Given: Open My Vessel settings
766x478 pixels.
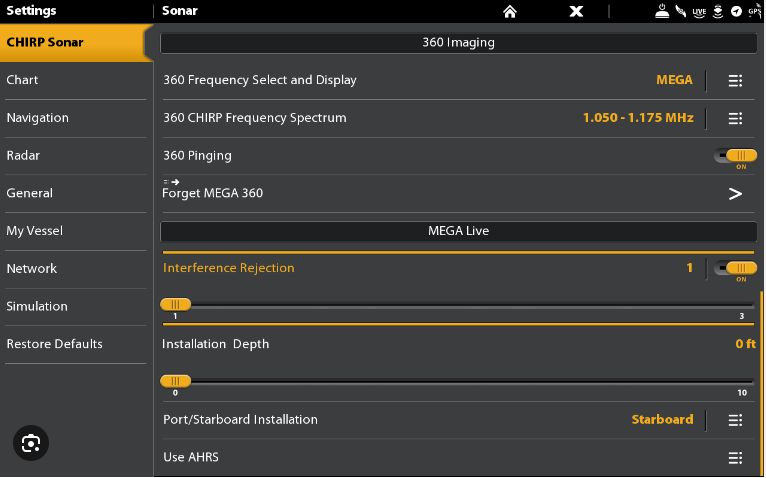Looking at the screenshot, I should [76, 231].
